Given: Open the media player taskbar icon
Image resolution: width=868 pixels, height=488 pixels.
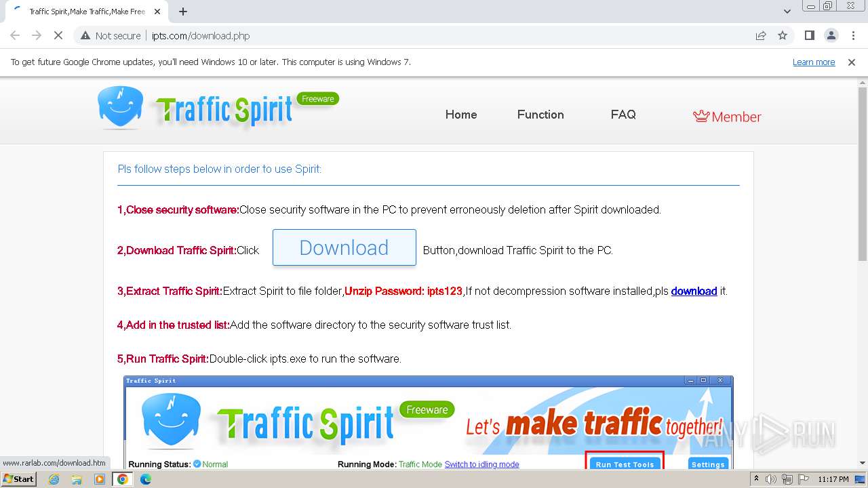Looking at the screenshot, I should [x=100, y=479].
